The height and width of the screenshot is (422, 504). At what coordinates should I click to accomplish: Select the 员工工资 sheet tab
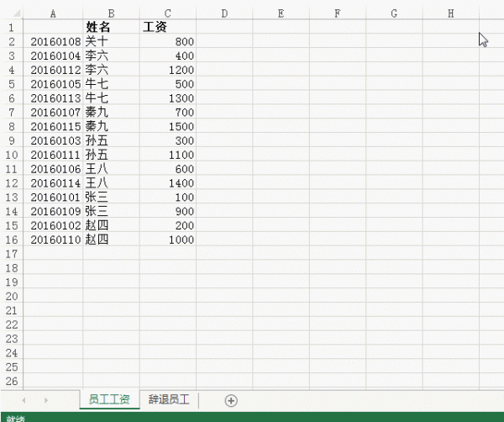pos(109,400)
